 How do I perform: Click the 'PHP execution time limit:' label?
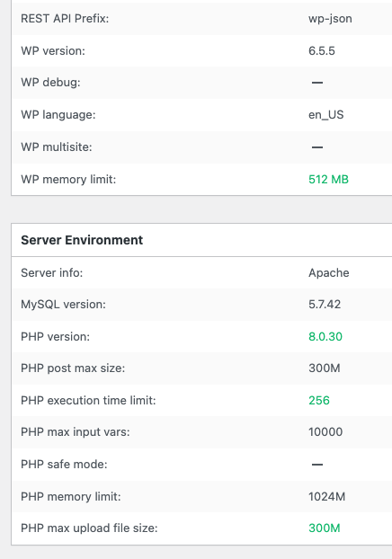pos(88,400)
